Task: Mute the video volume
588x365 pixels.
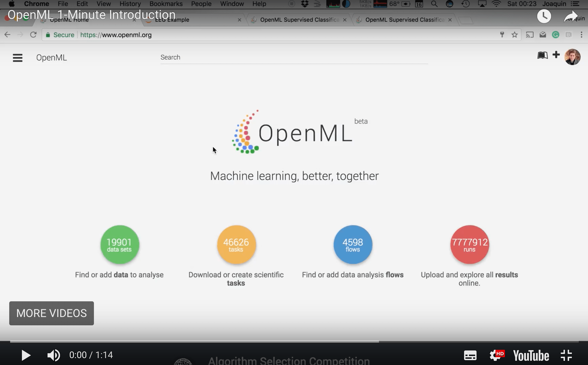Action: pyautogui.click(x=54, y=355)
